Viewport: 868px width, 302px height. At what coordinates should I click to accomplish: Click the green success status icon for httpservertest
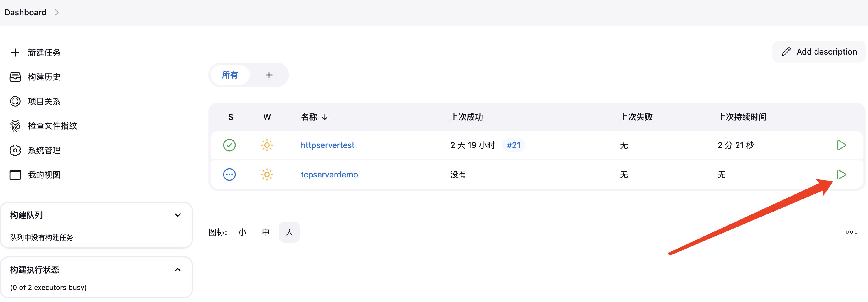(x=229, y=145)
